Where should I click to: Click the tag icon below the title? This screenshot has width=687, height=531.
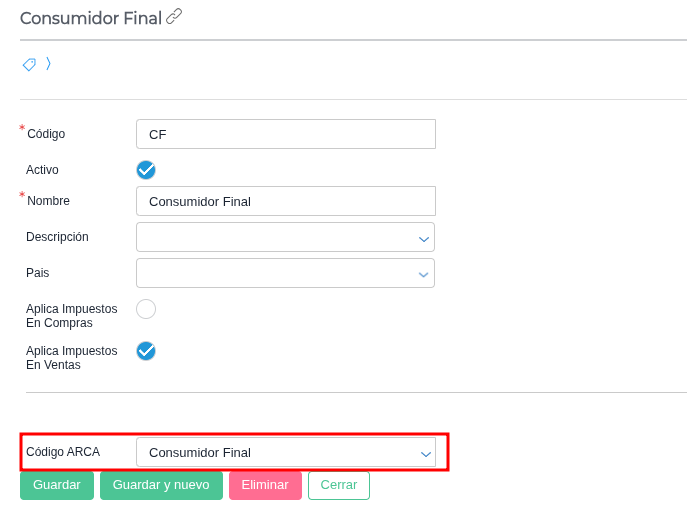pos(29,65)
